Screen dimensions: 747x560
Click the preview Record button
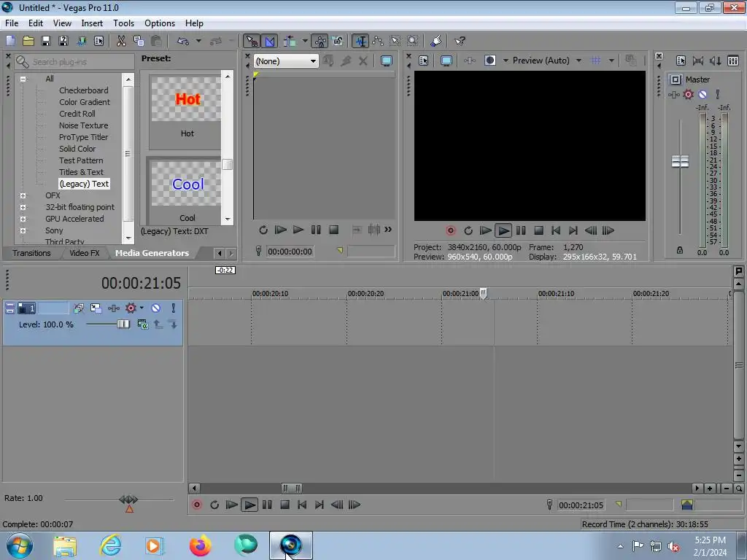coord(451,230)
